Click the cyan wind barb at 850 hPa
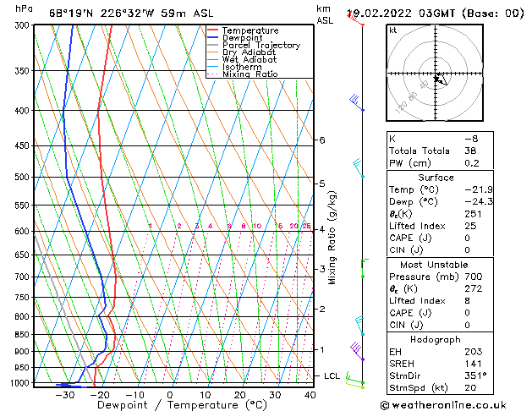 359,326
